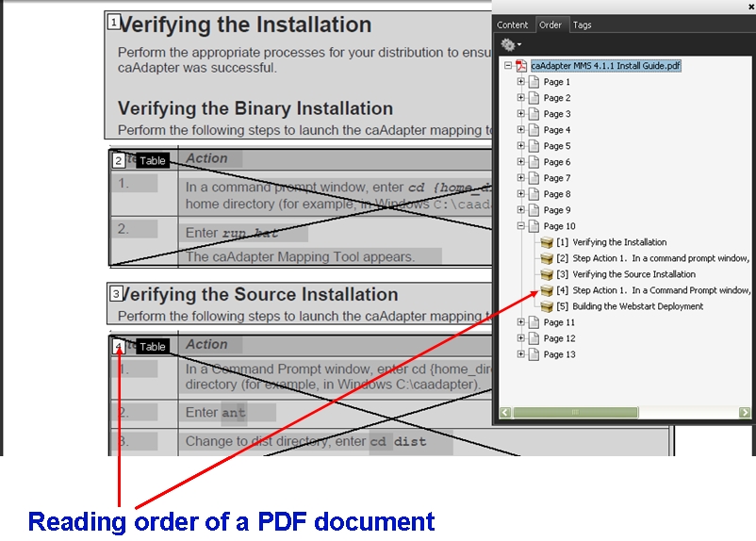Click the PDF file icon at tree root
The width and height of the screenshot is (756, 541).
coord(521,66)
